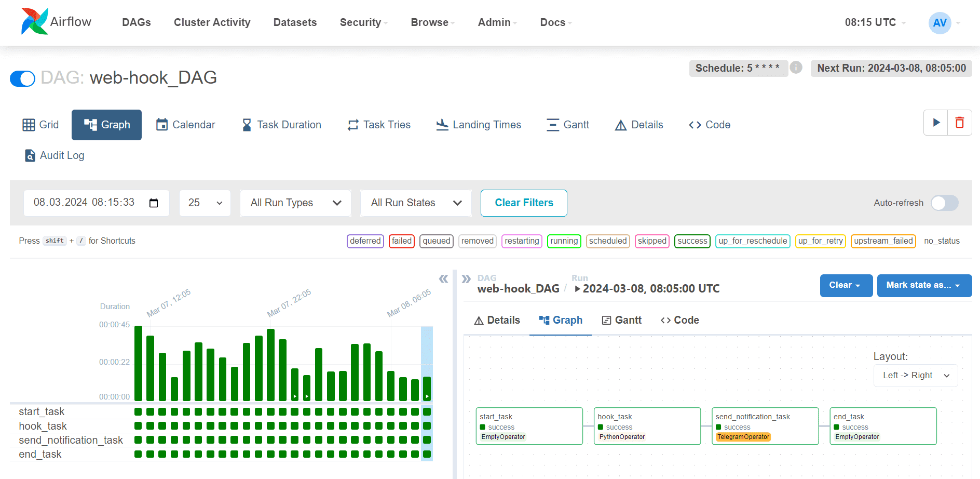Viewport: 980px width, 479px height.
Task: Select the send_notification_task graph node
Action: click(x=765, y=426)
